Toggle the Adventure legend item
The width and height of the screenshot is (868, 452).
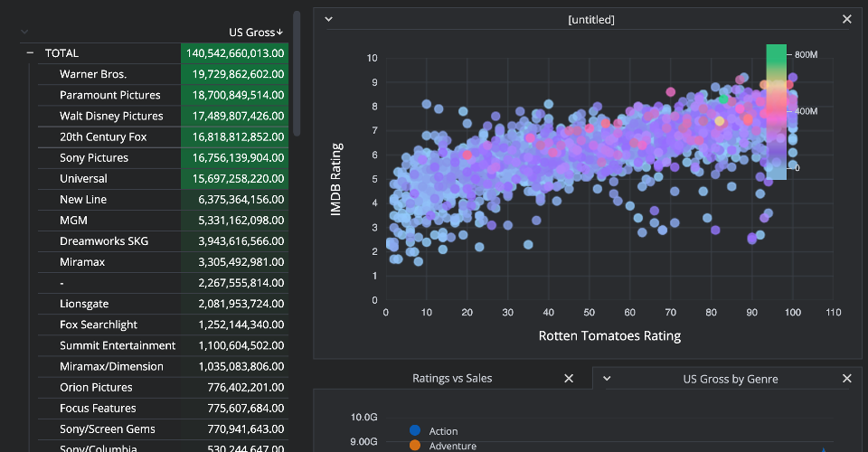(x=442, y=446)
